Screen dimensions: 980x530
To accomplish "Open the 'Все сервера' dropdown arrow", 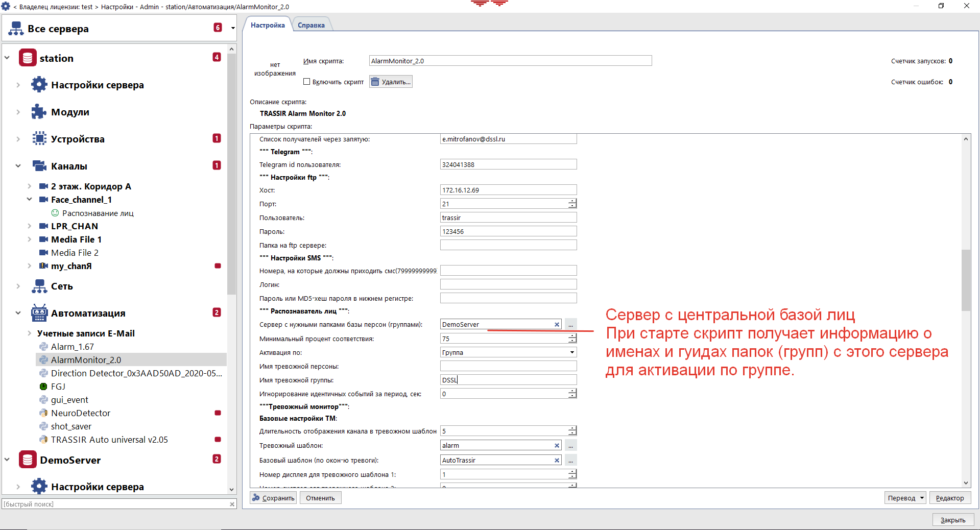I will pyautogui.click(x=233, y=28).
